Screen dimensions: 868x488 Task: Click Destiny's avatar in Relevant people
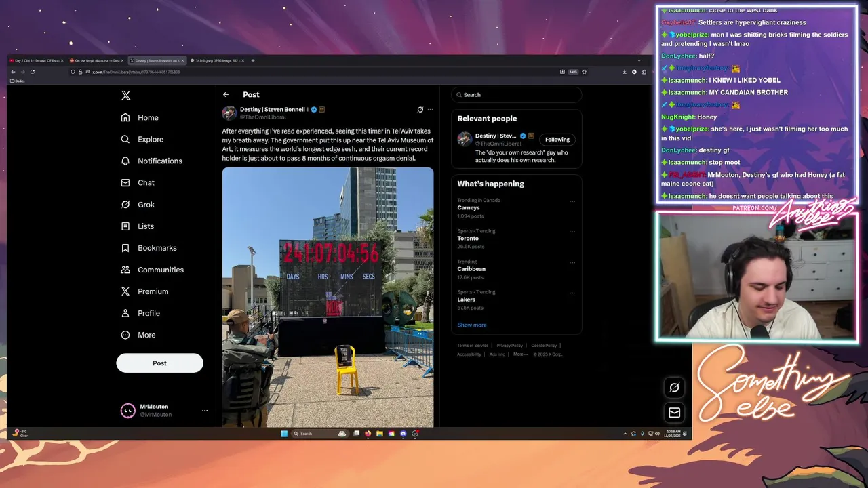(465, 140)
